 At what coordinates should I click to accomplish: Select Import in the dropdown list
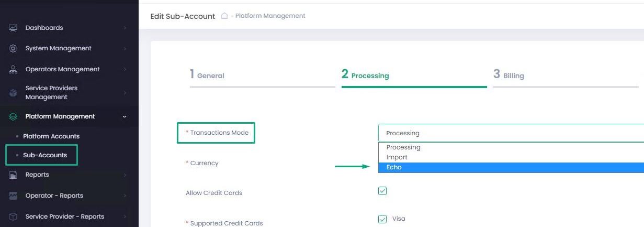pyautogui.click(x=397, y=157)
